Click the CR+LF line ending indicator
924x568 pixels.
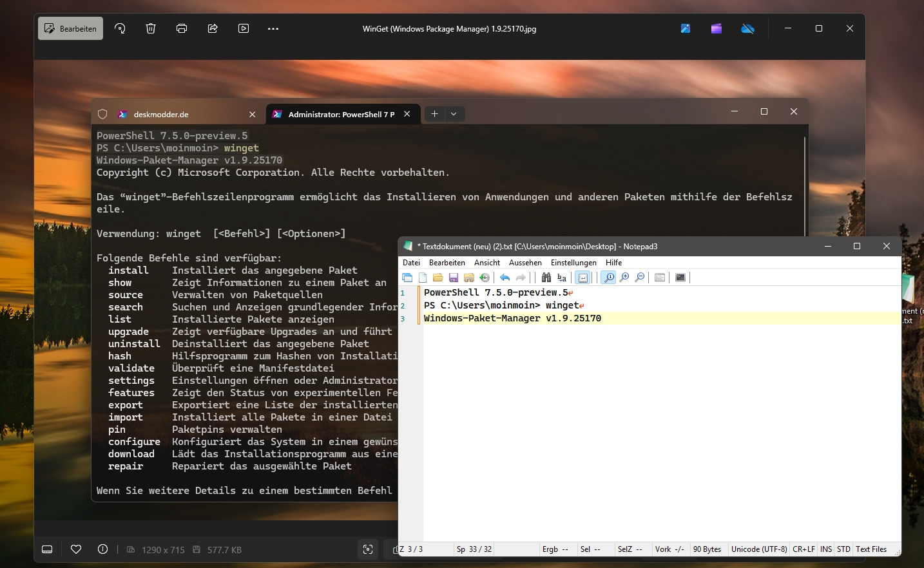click(x=804, y=549)
